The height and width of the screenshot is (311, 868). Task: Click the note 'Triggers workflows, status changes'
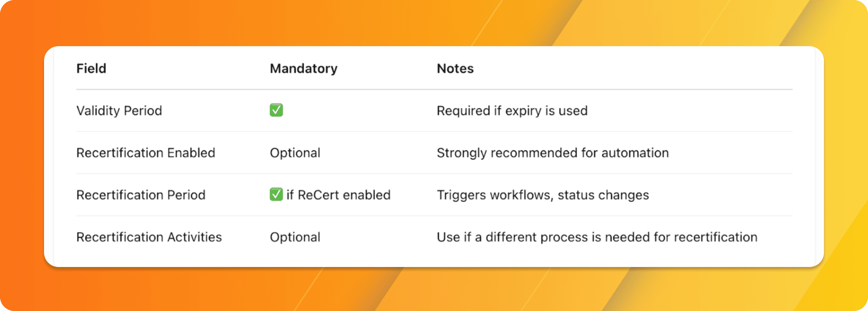543,195
